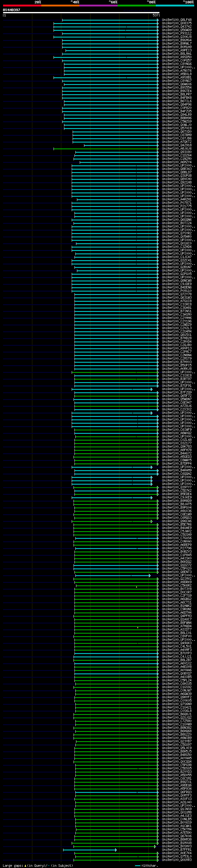Click the cyan =100char scale legend line
197x868 pixels.
[138, 866]
